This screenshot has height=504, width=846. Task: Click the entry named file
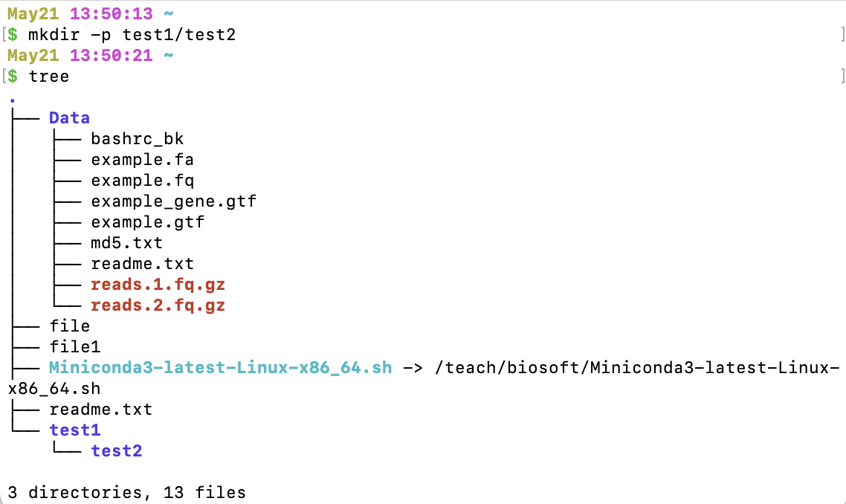70,326
